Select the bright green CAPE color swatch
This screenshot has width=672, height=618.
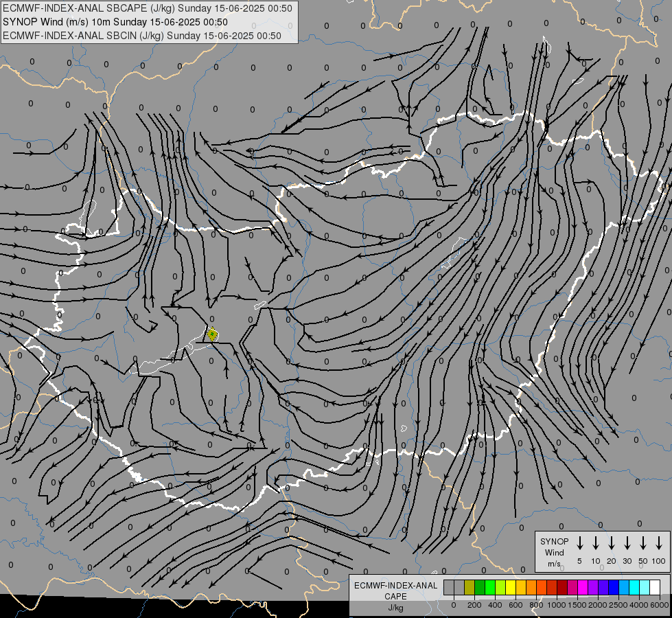(490, 587)
